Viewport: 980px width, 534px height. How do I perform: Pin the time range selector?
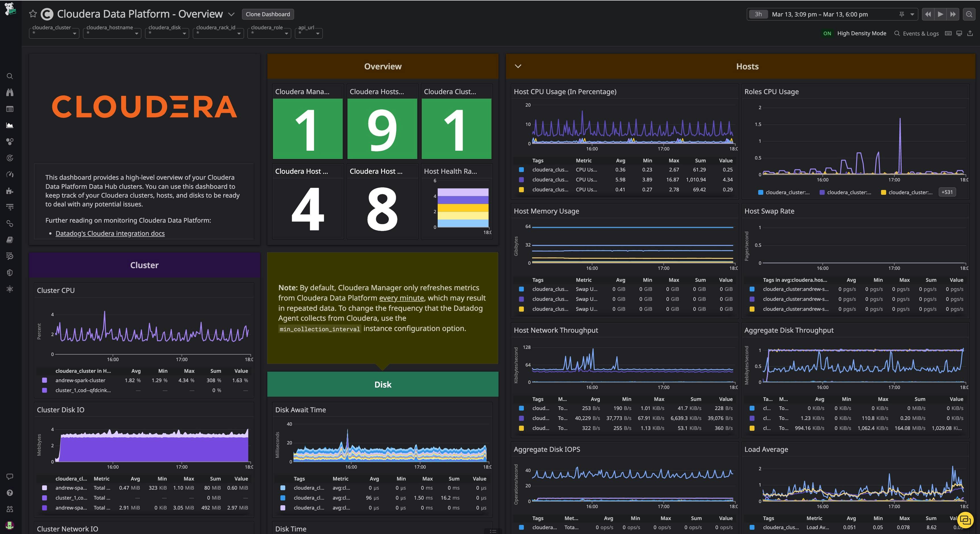pos(902,14)
